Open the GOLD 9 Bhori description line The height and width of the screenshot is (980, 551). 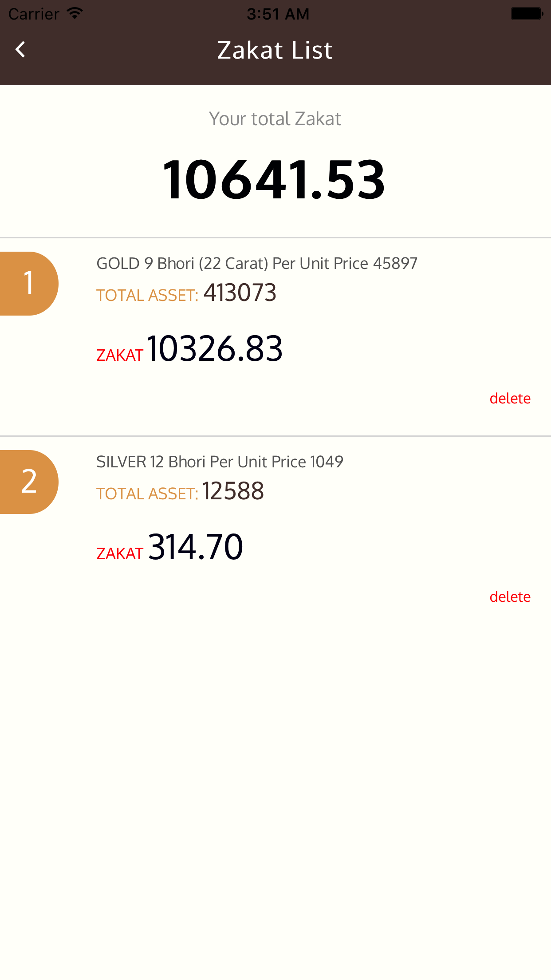coord(257,264)
